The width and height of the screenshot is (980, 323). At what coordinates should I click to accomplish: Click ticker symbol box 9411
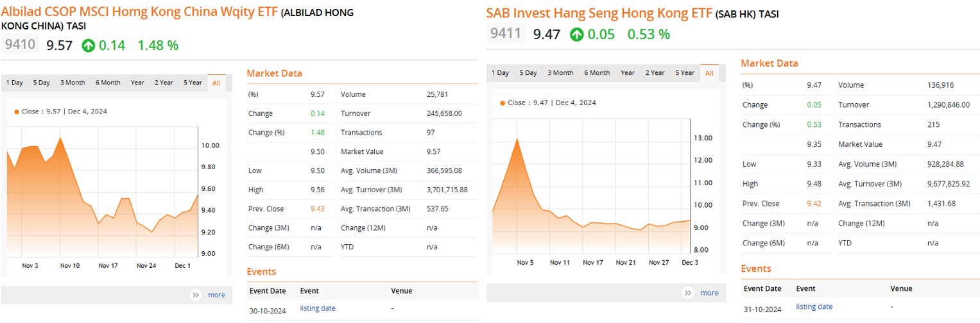pos(506,33)
